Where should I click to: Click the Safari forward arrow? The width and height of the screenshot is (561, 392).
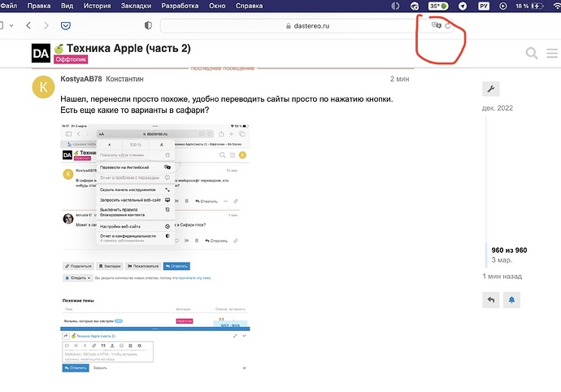[x=46, y=25]
